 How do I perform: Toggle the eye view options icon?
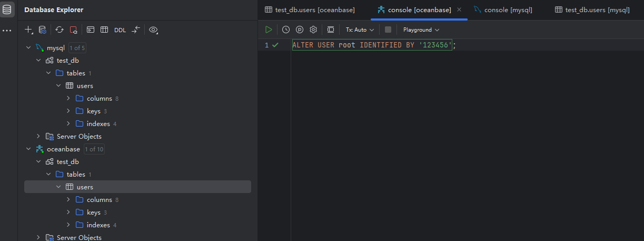[153, 30]
